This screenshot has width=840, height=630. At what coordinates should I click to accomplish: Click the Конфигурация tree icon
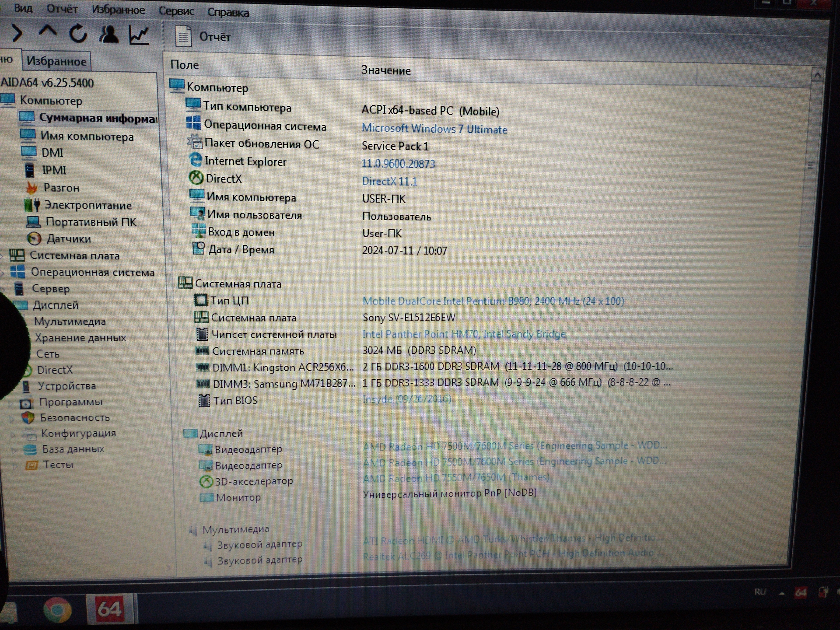pyautogui.click(x=29, y=434)
